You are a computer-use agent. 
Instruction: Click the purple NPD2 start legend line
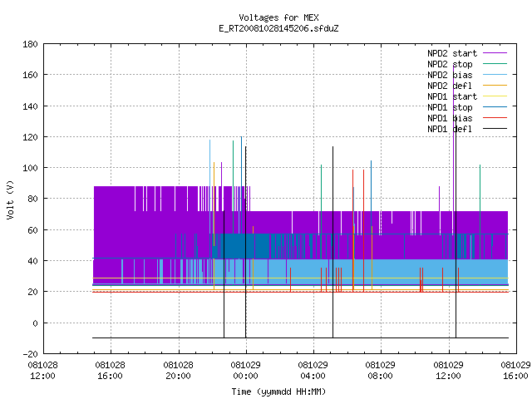(495, 53)
